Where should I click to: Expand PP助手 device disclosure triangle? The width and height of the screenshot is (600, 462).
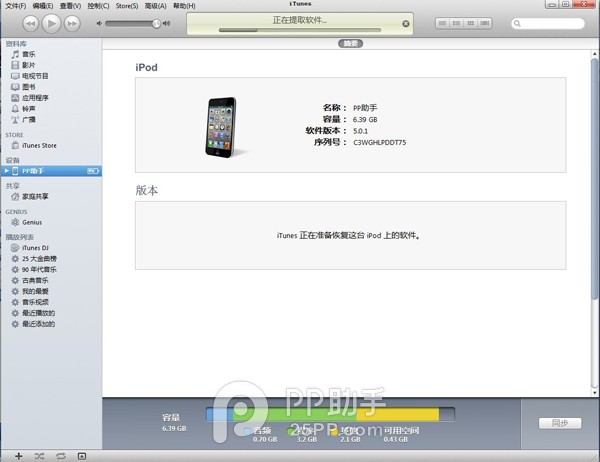pyautogui.click(x=7, y=171)
